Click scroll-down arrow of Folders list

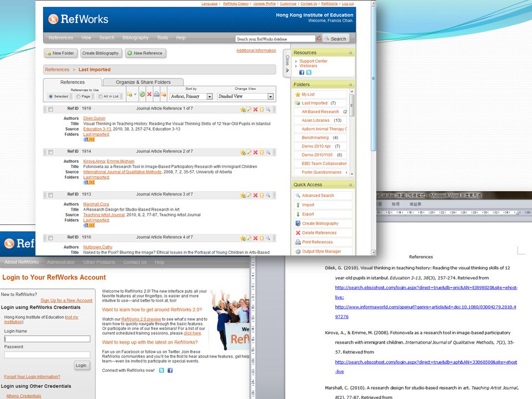(x=352, y=174)
